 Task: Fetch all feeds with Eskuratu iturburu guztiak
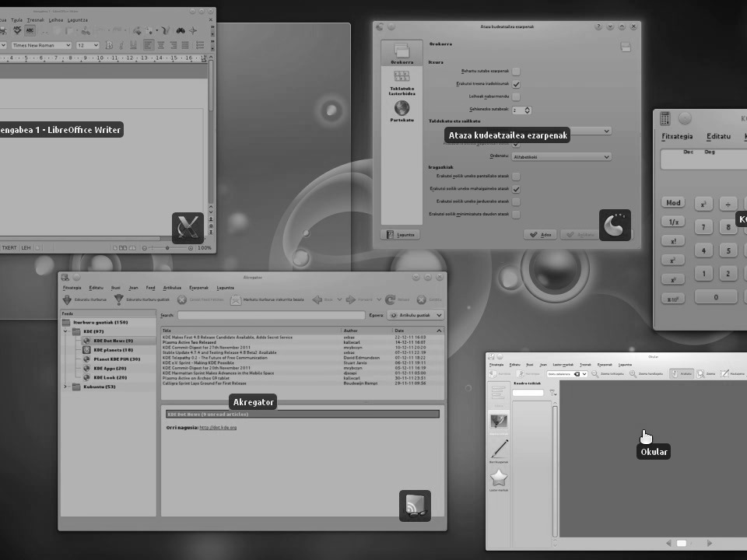point(142,299)
